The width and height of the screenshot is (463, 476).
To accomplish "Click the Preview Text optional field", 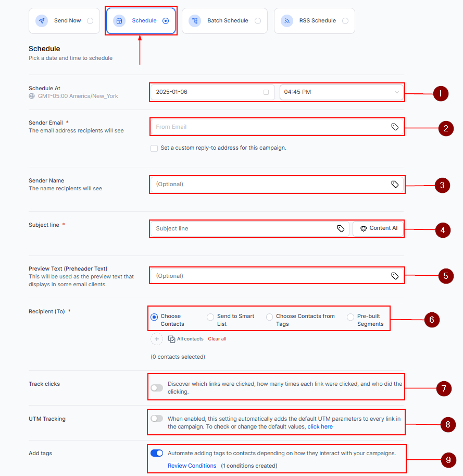I will [277, 276].
